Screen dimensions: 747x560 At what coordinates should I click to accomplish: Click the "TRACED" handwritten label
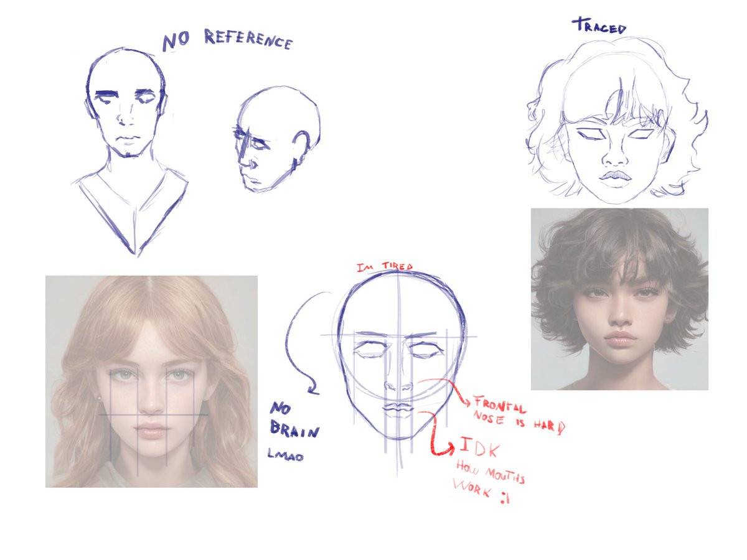pyautogui.click(x=599, y=26)
